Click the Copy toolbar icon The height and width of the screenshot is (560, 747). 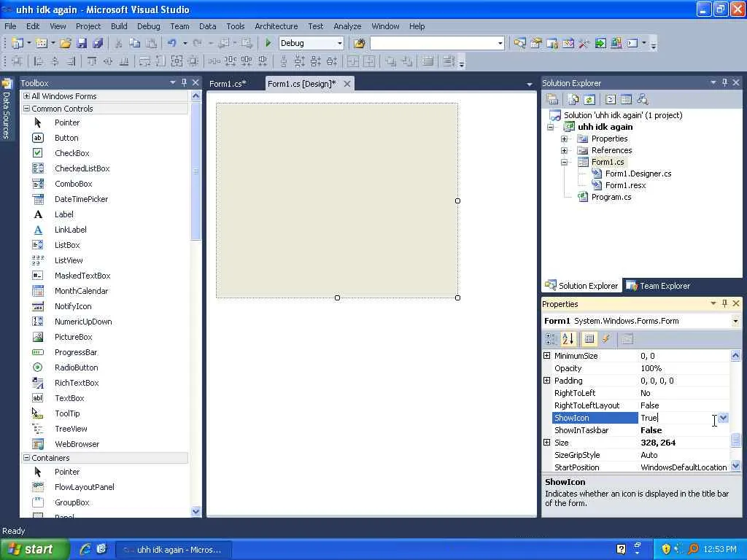135,43
